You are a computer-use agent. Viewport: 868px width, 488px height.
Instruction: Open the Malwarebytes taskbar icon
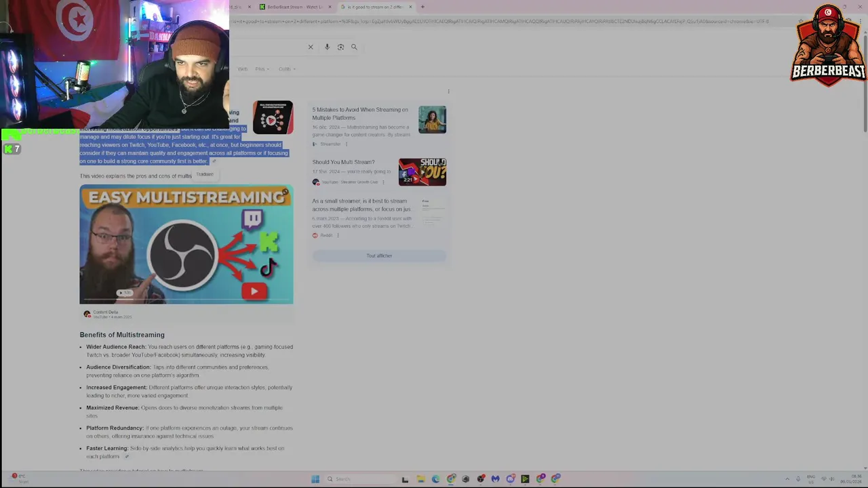(495, 479)
